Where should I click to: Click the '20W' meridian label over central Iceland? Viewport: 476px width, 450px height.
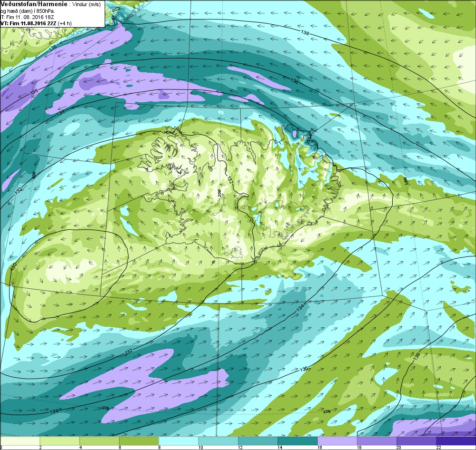pyautogui.click(x=219, y=194)
